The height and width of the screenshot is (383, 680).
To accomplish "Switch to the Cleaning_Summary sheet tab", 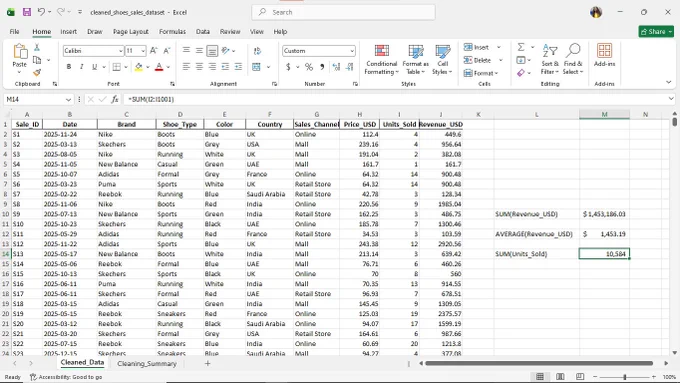I will (x=147, y=363).
